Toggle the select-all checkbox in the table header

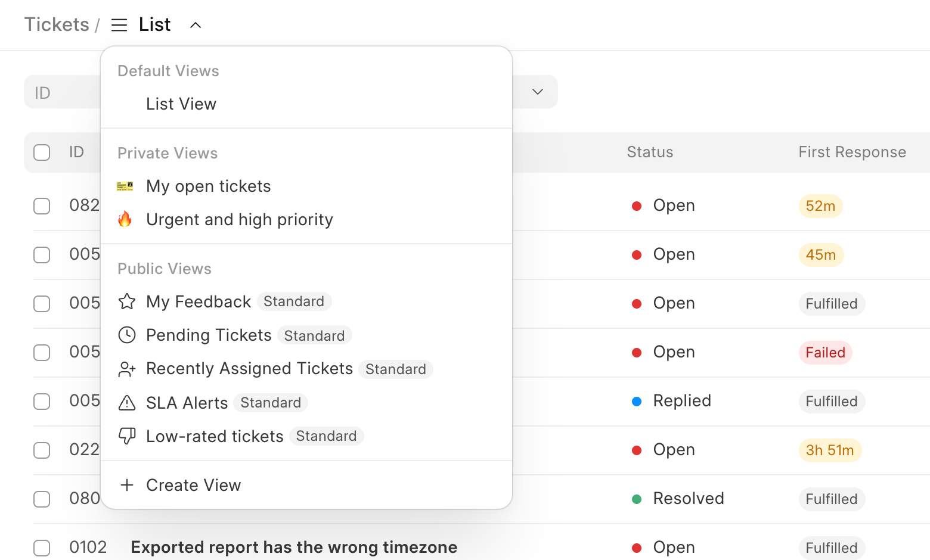(x=42, y=153)
